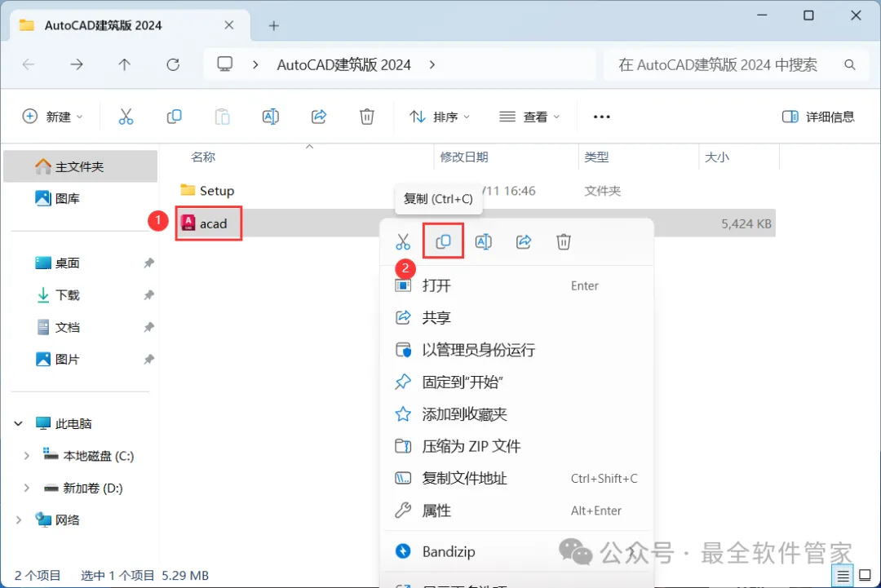Refresh the current folder

[x=173, y=64]
